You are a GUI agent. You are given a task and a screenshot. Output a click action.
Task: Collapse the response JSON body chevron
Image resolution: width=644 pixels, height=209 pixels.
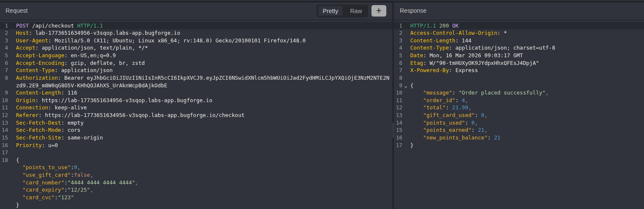[x=405, y=86]
